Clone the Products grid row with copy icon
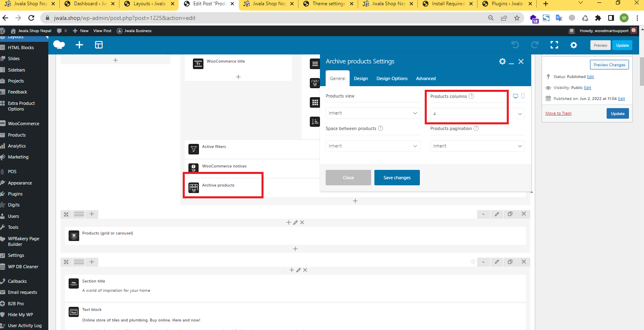This screenshot has height=330, width=644. [x=510, y=214]
